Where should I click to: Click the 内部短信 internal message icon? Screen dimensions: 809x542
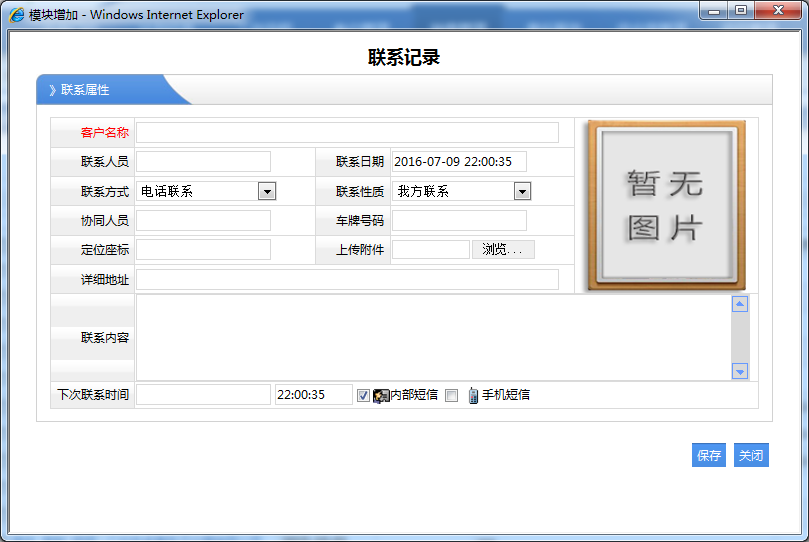tap(381, 395)
